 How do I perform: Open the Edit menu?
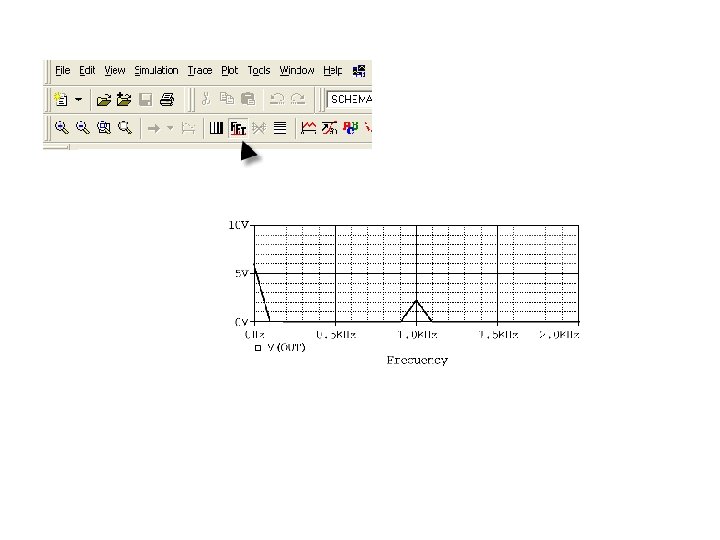(87, 70)
